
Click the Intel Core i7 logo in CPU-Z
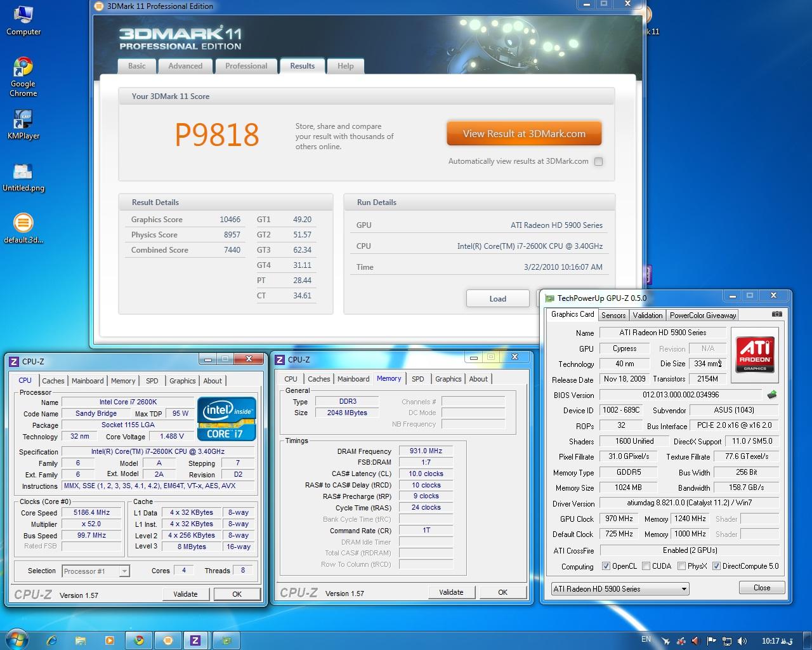(227, 419)
